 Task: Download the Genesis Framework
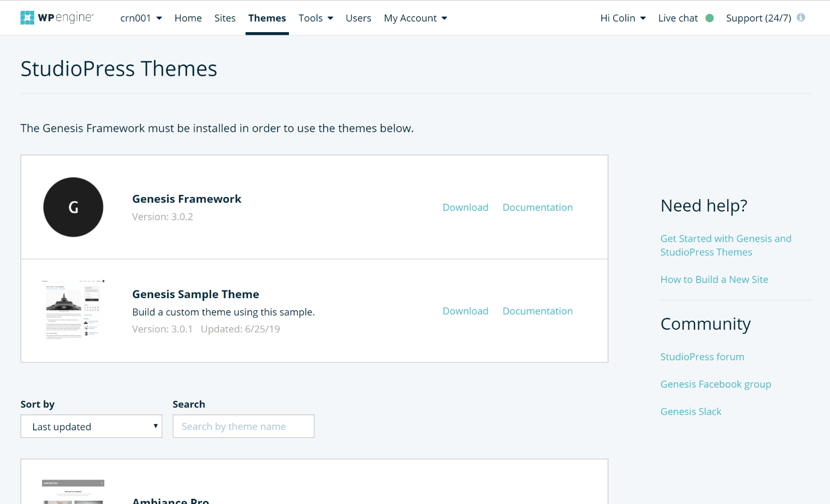tap(465, 207)
